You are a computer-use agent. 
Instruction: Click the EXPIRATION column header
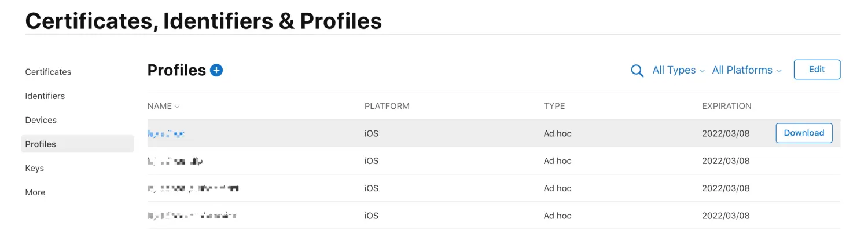click(727, 106)
